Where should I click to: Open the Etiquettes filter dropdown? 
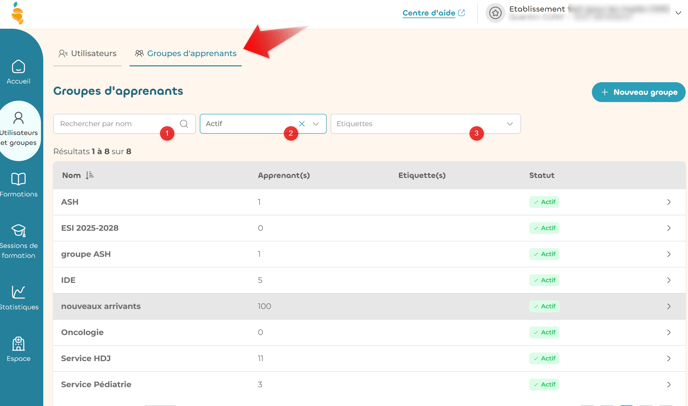point(509,124)
